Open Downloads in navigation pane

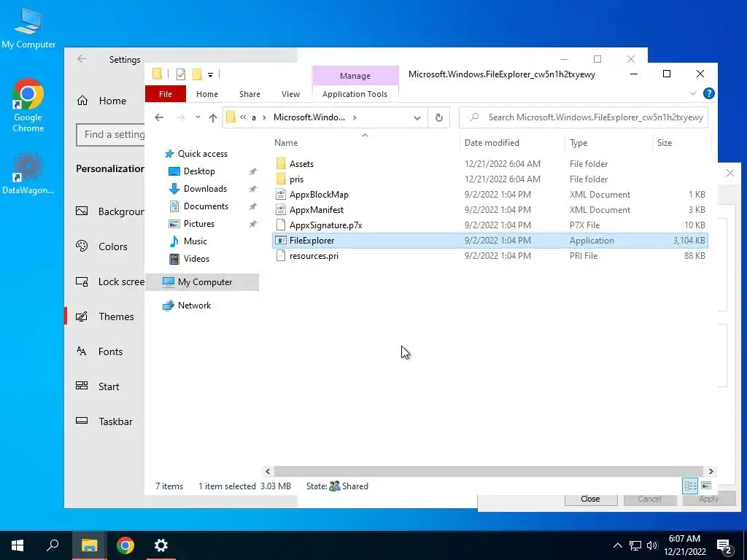coord(205,189)
